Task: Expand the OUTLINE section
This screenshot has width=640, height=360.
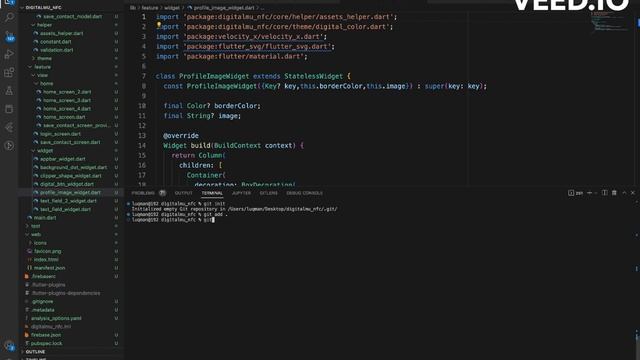Action: click(x=35, y=352)
